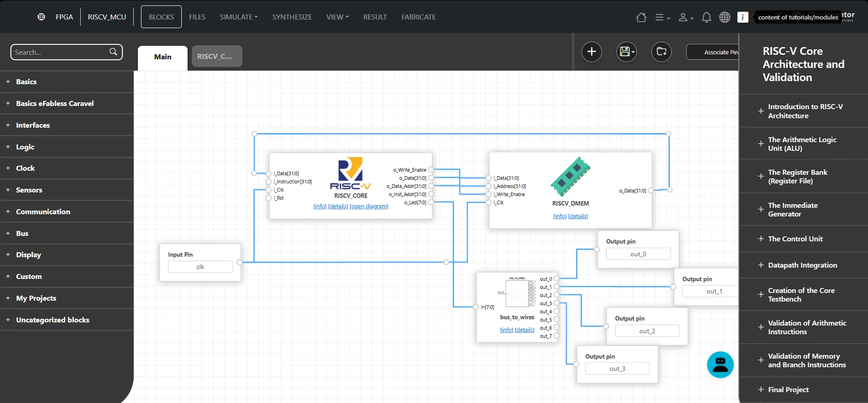Click the i_Clk port on RISCV_CORE
The image size is (868, 403).
269,190
